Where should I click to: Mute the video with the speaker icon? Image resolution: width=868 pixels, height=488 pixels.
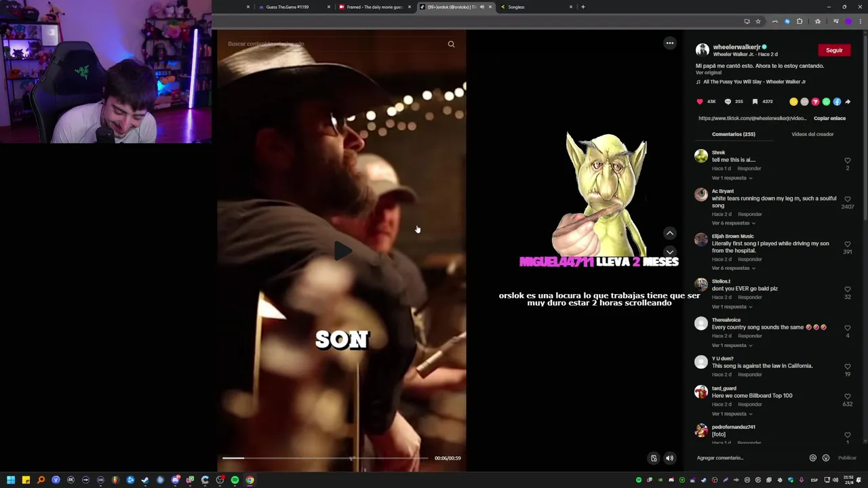pyautogui.click(x=669, y=458)
